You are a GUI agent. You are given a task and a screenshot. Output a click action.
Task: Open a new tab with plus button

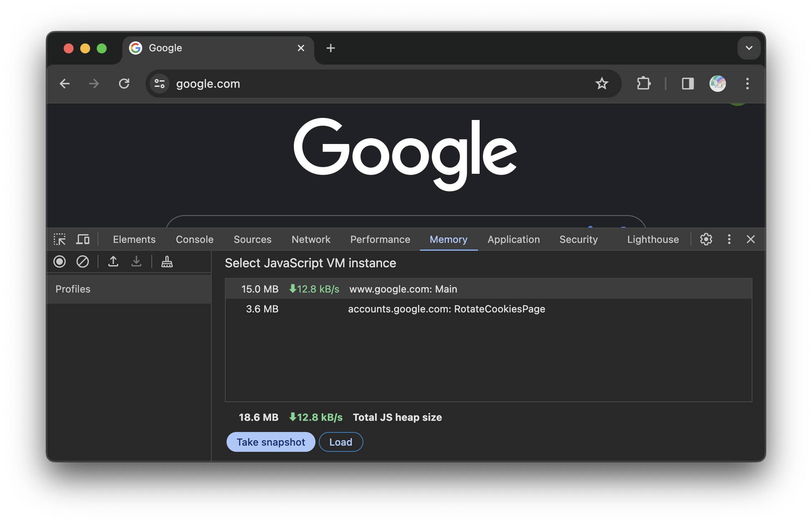point(330,48)
